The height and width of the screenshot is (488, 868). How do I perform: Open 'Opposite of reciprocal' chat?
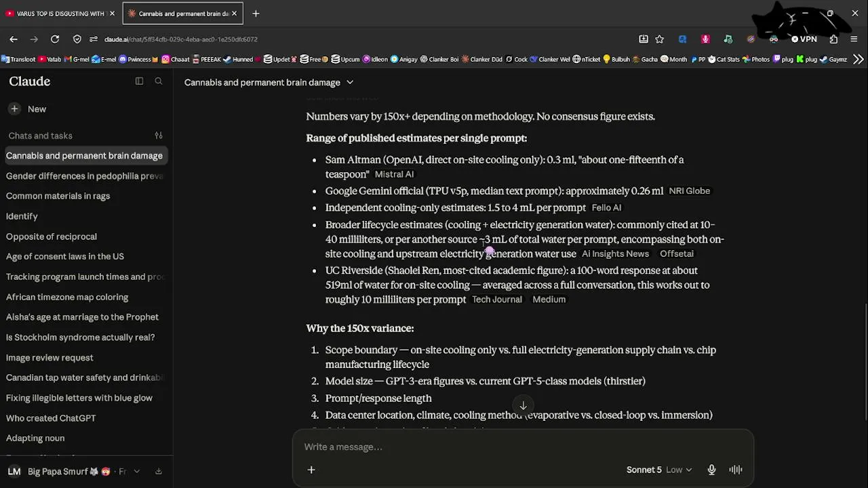pyautogui.click(x=85, y=237)
